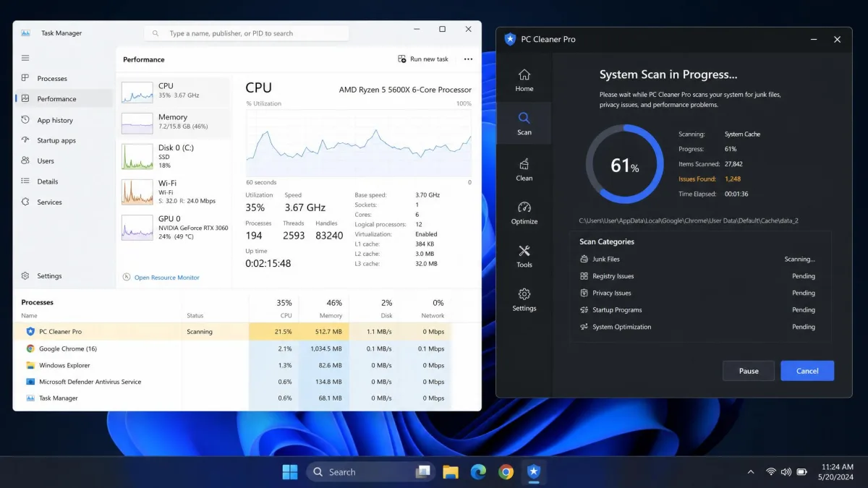The height and width of the screenshot is (488, 868).
Task: Cancel the system scan
Action: pyautogui.click(x=807, y=371)
